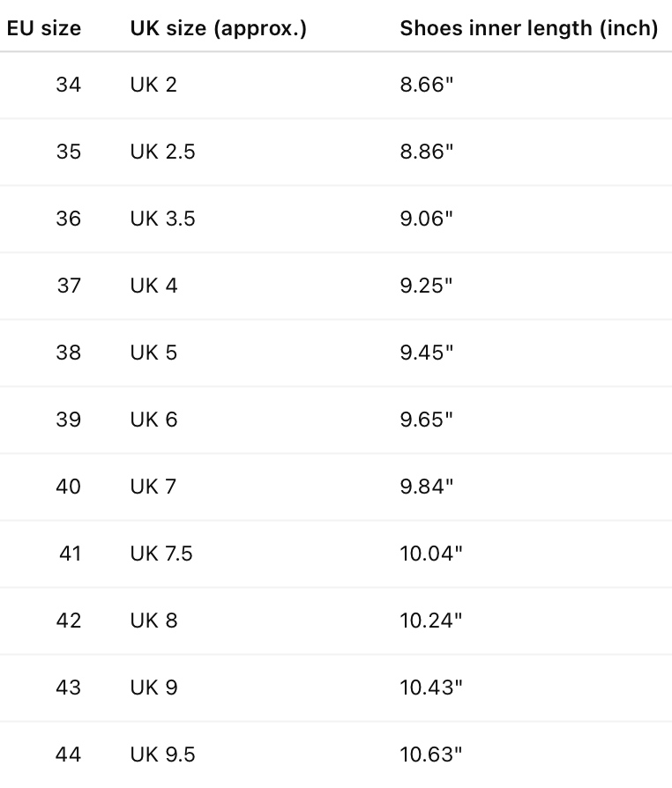This screenshot has width=672, height=788.
Task: Select EU size 43 cell
Action: pos(68,688)
